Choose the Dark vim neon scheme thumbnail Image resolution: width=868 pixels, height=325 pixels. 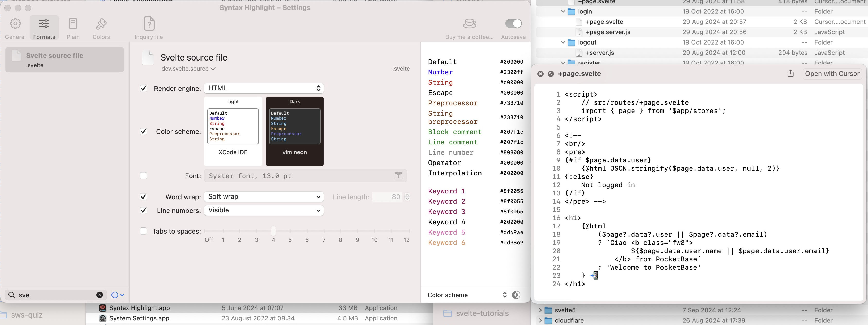(x=295, y=131)
